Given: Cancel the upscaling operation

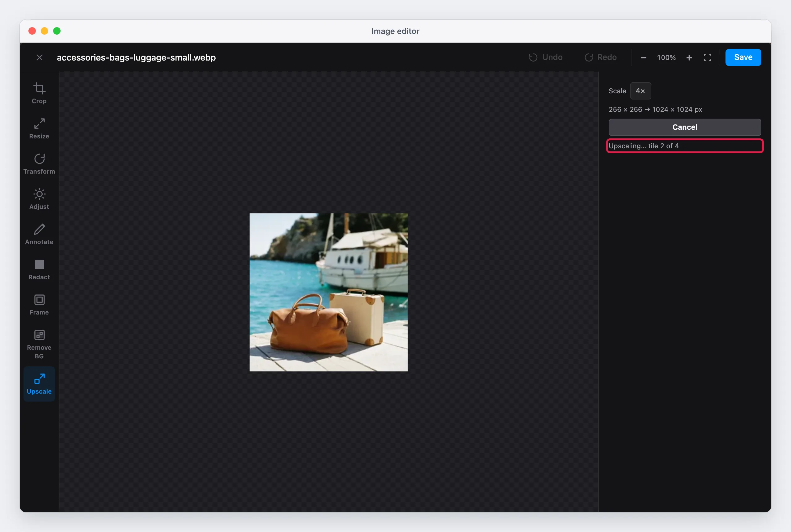Looking at the screenshot, I should click(x=684, y=127).
